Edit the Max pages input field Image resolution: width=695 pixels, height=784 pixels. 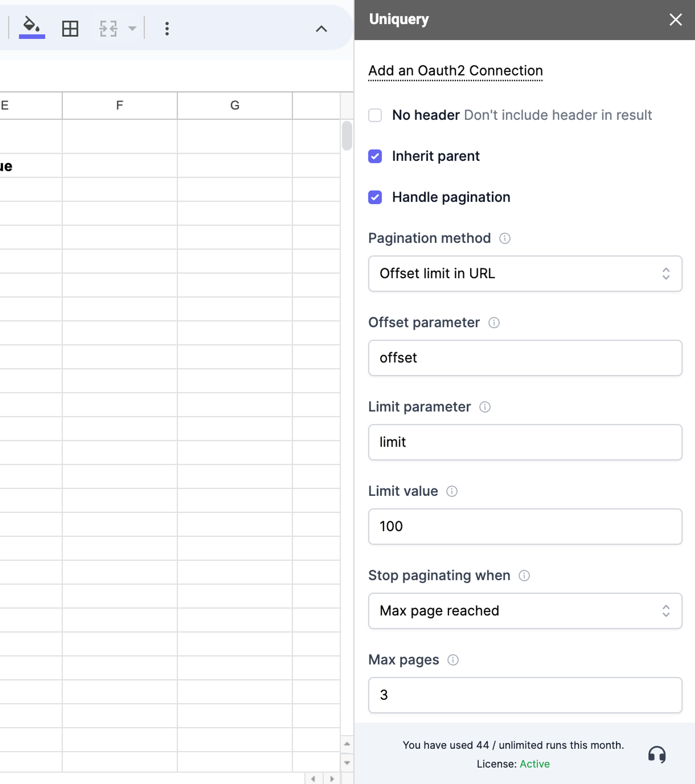(525, 695)
